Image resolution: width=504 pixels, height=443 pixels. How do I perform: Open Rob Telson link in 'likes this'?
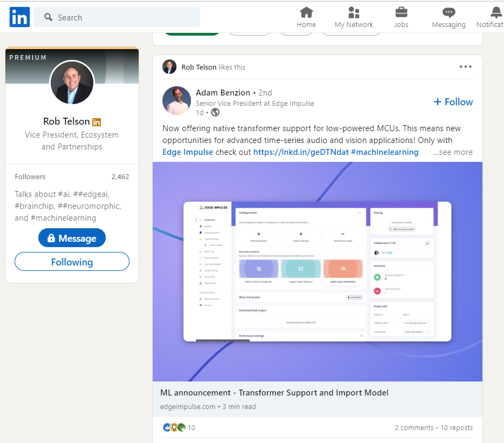[x=199, y=67]
